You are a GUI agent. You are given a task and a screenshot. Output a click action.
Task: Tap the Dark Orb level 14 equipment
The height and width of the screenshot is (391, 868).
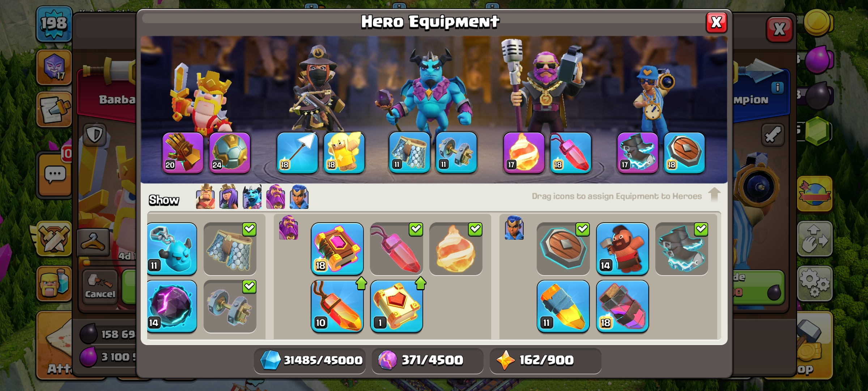pos(172,306)
